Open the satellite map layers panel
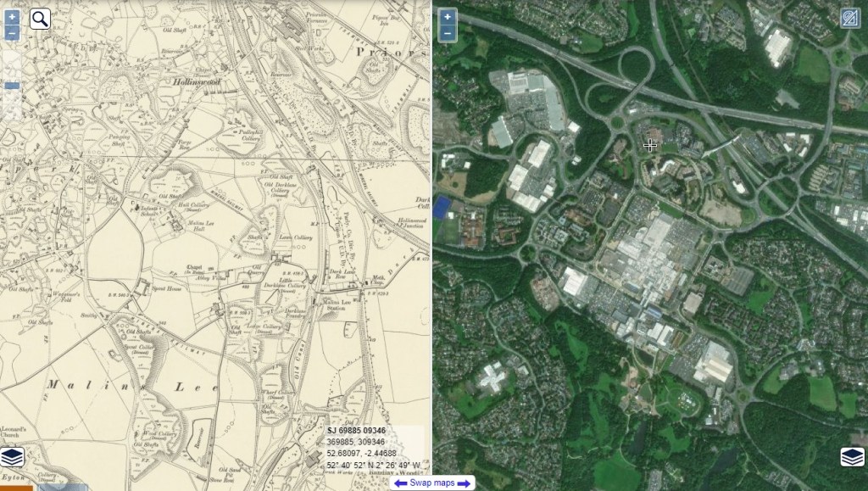Screen dimensions: 868x491 853,457
